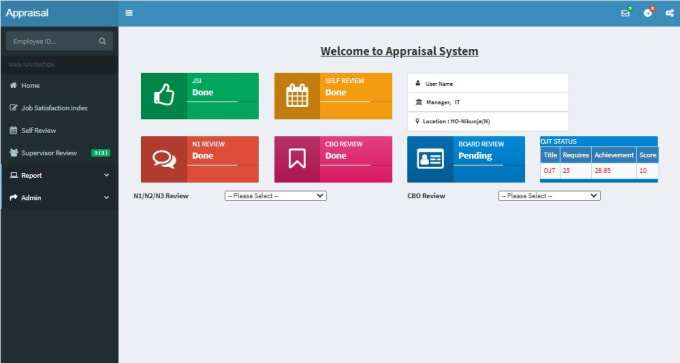Image resolution: width=680 pixels, height=363 pixels.
Task: Click the Self Review calendar icon in sidebar
Action: click(x=13, y=130)
